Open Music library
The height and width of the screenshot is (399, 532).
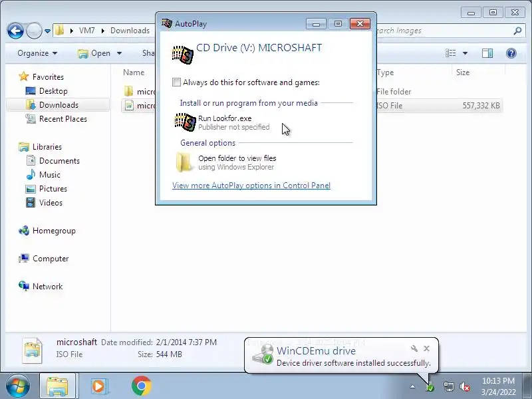point(49,175)
